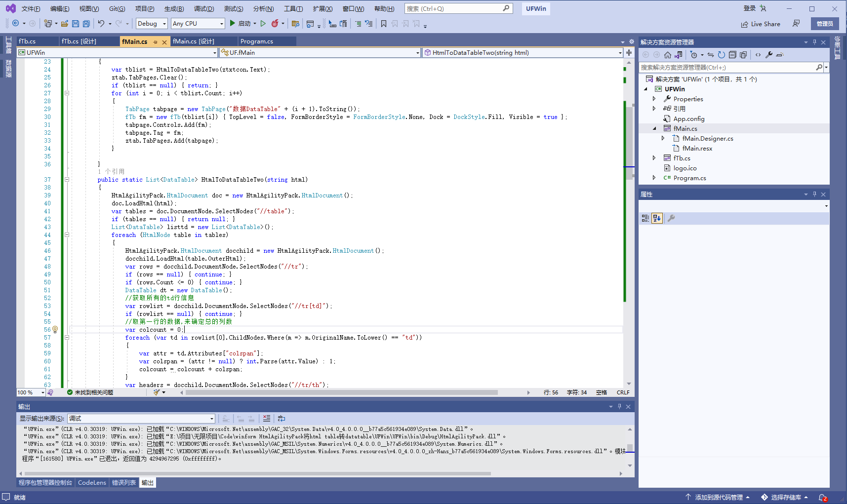Click the navigate backward arrow in toolbar
The image size is (847, 504).
tap(15, 23)
